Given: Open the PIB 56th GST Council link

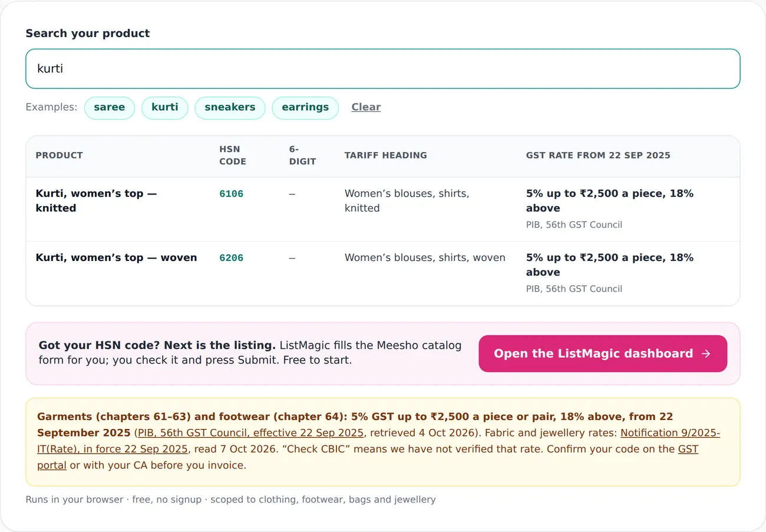Looking at the screenshot, I should pos(250,433).
